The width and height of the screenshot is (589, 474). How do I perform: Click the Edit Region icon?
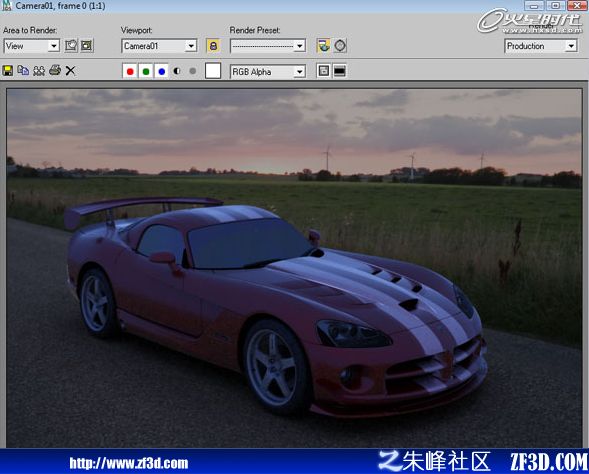71,46
